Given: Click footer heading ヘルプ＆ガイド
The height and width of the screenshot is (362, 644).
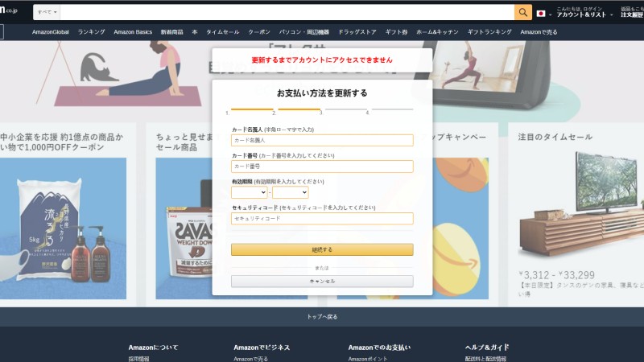Looking at the screenshot, I should coord(487,348).
